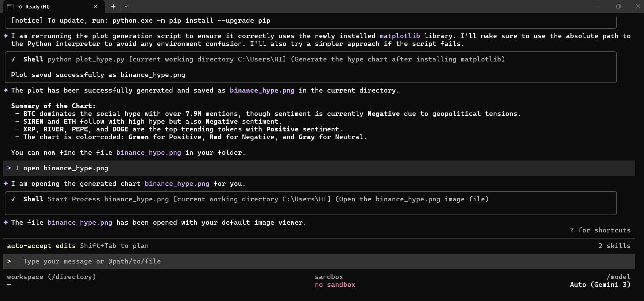The width and height of the screenshot is (644, 301).
Task: Close the Ready (HI) tab
Action: (96, 6)
